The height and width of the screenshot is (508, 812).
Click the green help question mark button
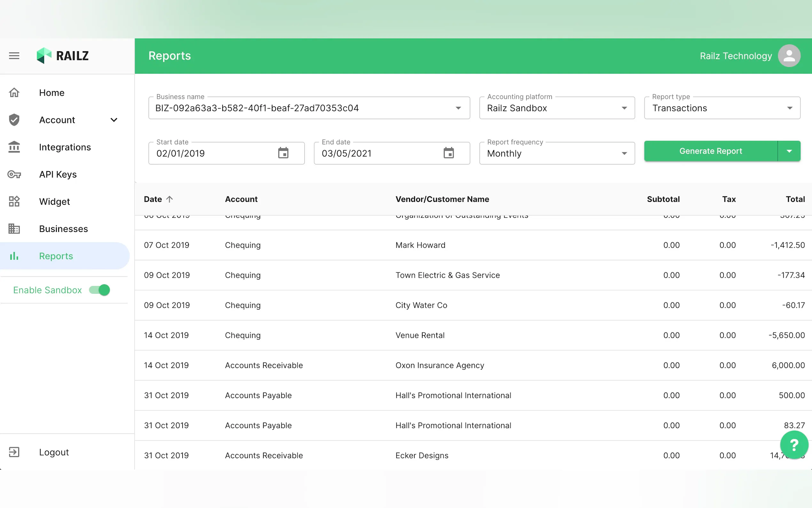click(793, 445)
